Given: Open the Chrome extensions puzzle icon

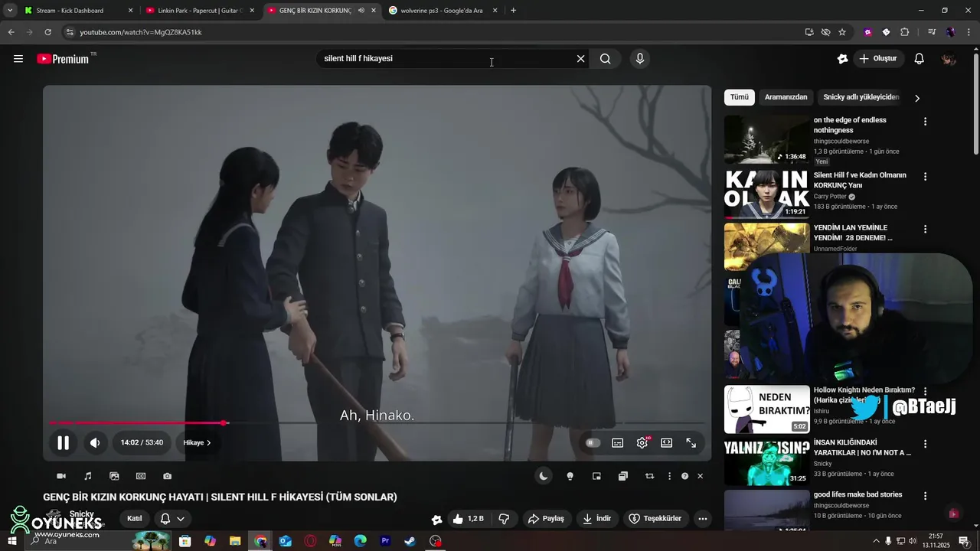Looking at the screenshot, I should [904, 32].
